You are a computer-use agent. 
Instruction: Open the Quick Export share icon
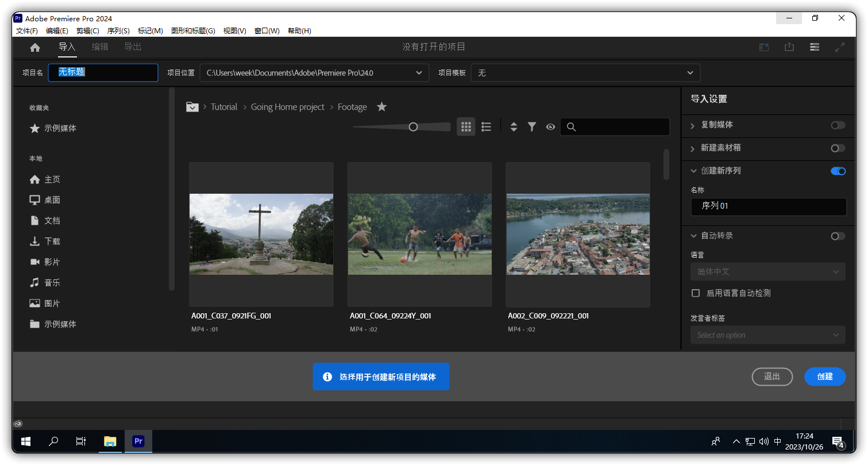coord(789,47)
